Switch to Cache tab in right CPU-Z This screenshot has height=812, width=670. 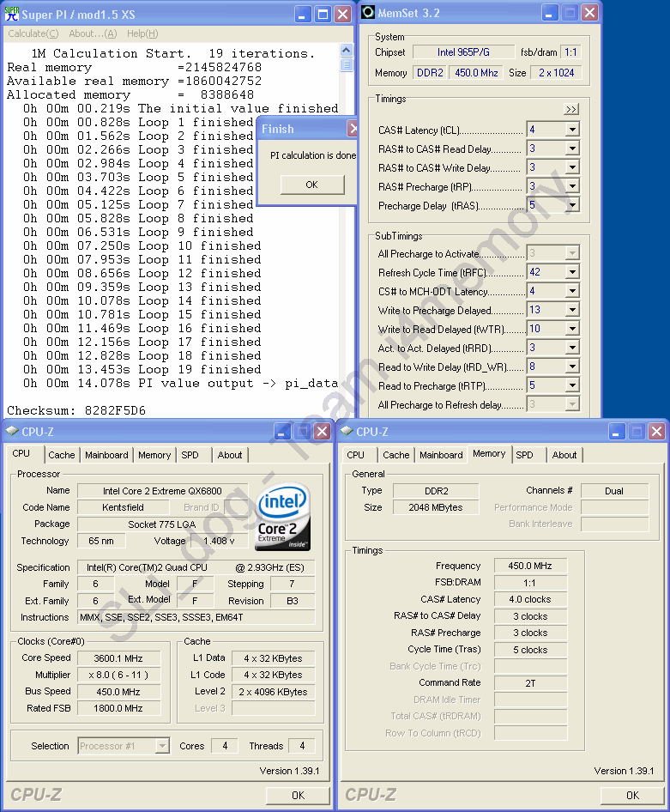point(396,455)
